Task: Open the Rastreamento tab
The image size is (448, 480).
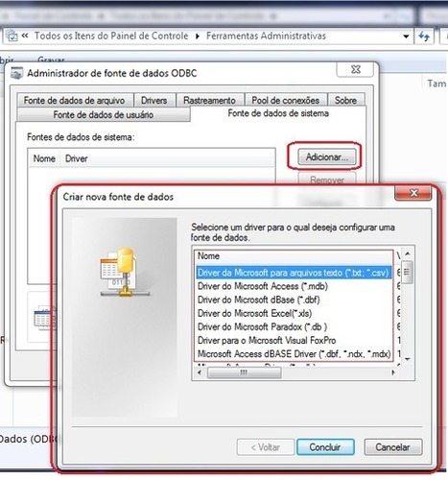Action: click(x=210, y=101)
